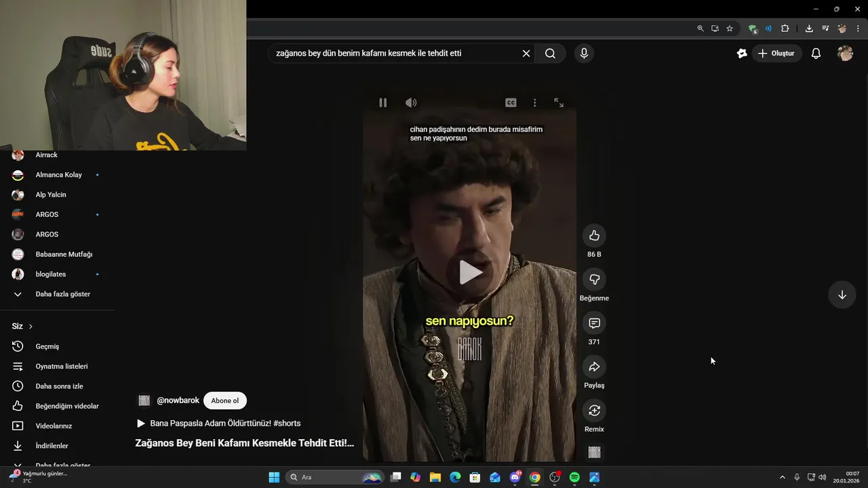
Task: Open YouTube notifications bell
Action: pos(816,54)
